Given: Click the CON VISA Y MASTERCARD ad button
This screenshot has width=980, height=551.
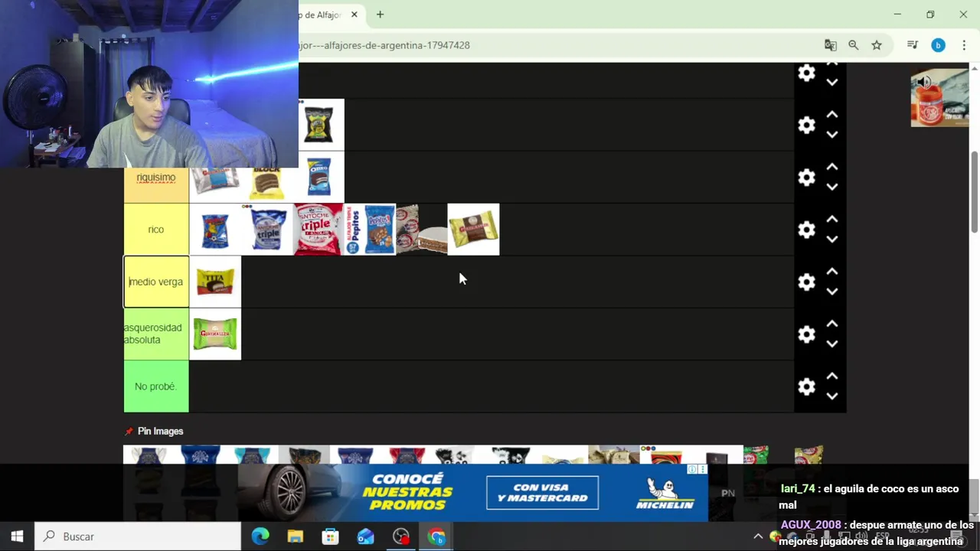Looking at the screenshot, I should tap(542, 493).
